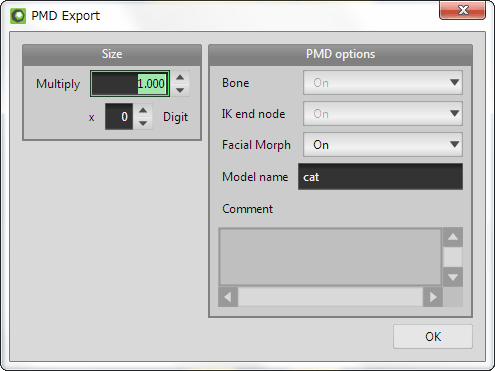This screenshot has height=371, width=495.
Task: Click the PMD Export app icon in title bar
Action: click(x=18, y=16)
